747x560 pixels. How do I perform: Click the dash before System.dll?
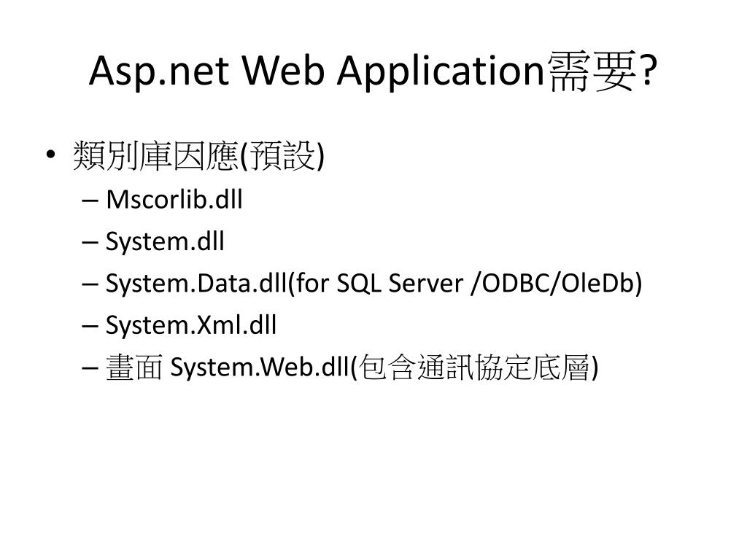pyautogui.click(x=90, y=242)
